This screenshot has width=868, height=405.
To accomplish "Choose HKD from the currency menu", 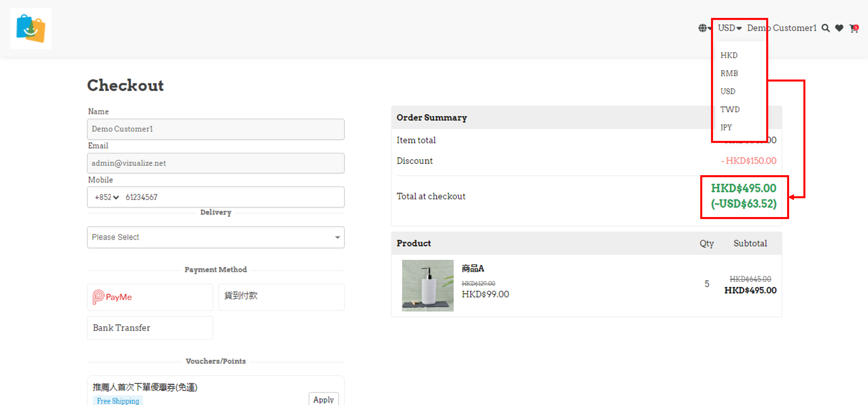I will [729, 55].
